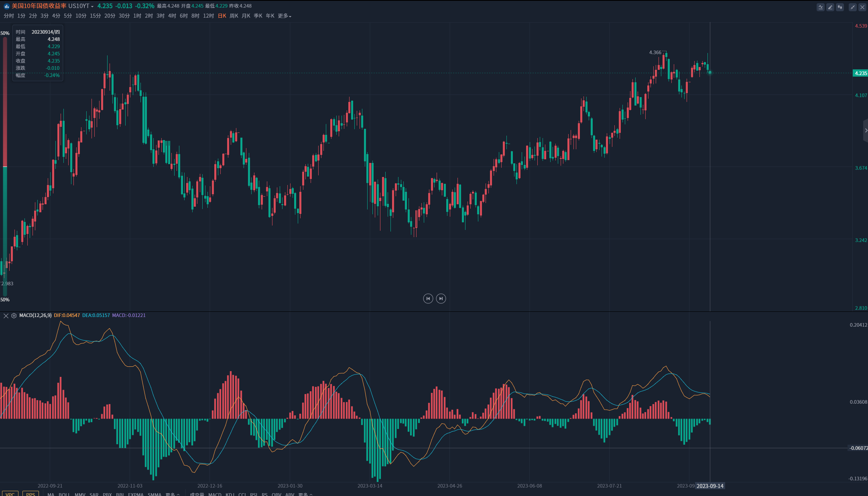Select the 30分 timeframe
The image size is (868, 496).
pos(124,16)
